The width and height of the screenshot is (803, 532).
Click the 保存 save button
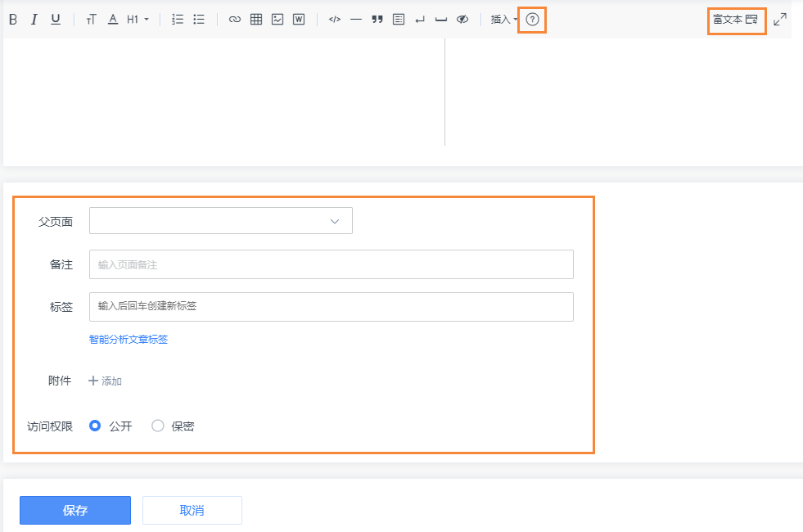75,510
